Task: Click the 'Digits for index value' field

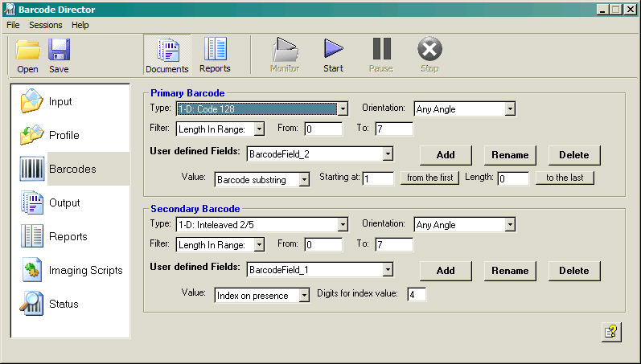Action: 417,295
